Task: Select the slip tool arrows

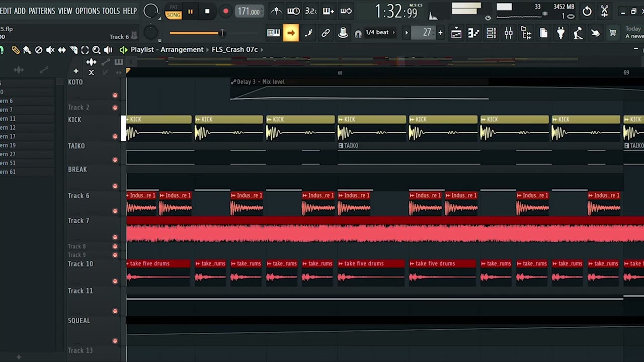Action: pyautogui.click(x=62, y=50)
